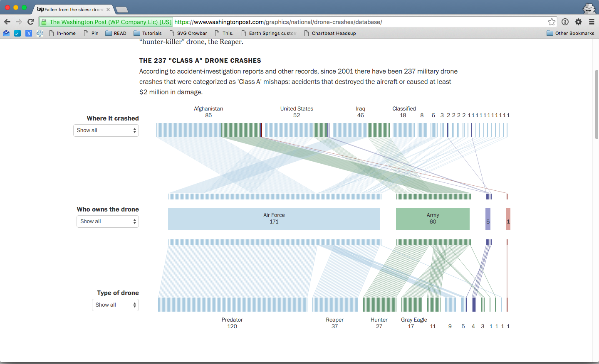Click the Predator drone bars group
The width and height of the screenshot is (599, 364).
[233, 305]
